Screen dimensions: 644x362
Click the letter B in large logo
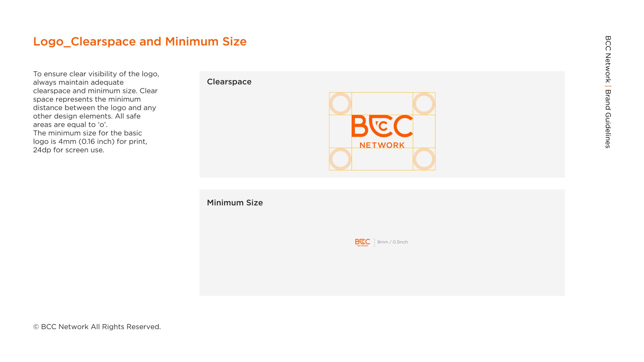[359, 126]
